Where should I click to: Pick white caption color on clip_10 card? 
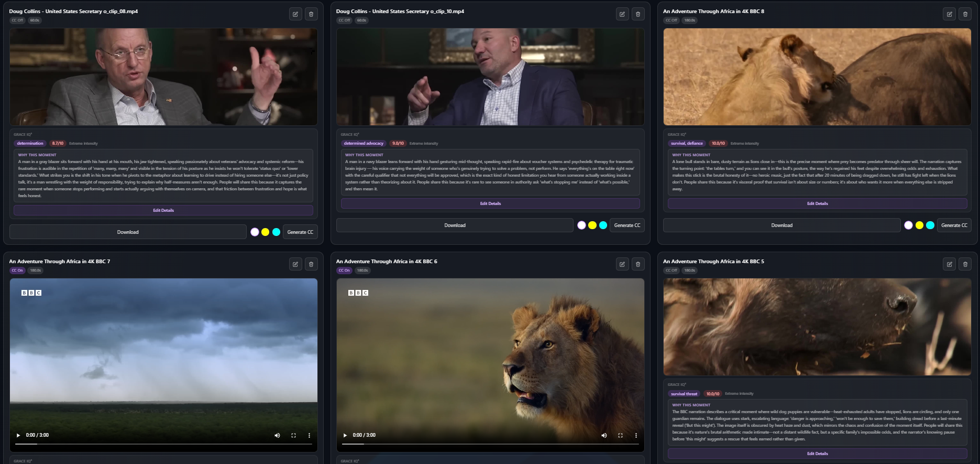pos(581,225)
